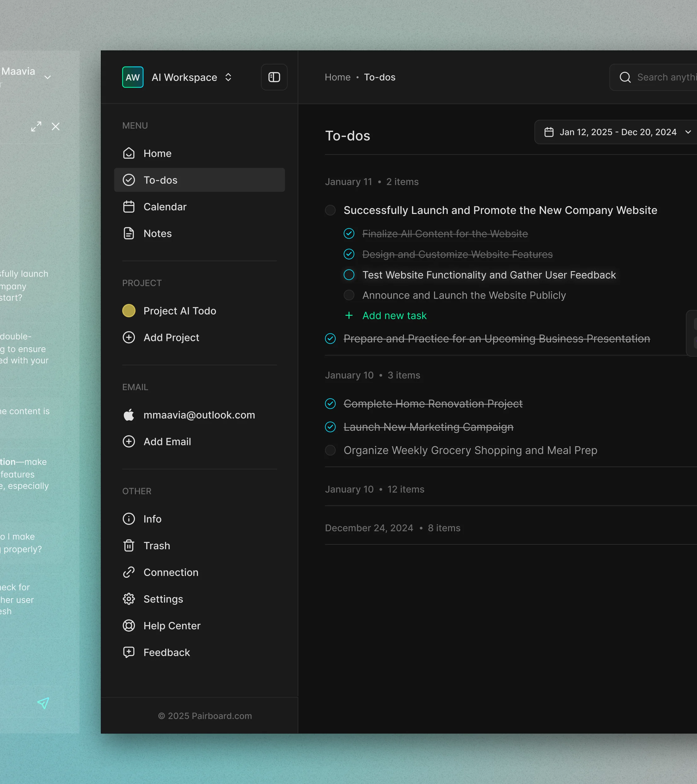Uncheck Prepare and Practice Business Presentation

(x=330, y=338)
